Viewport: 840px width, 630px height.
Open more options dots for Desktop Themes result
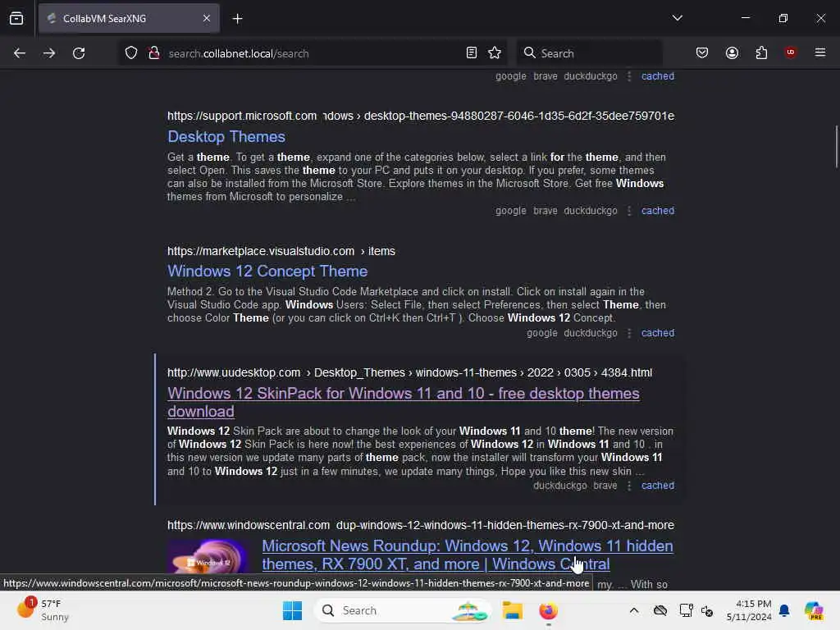coord(629,211)
